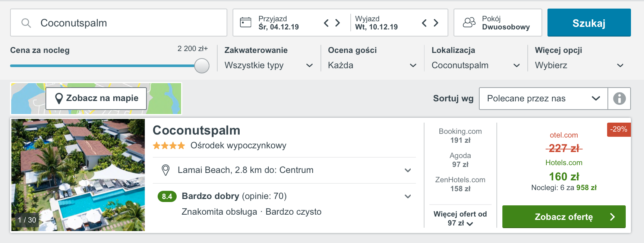Go to previous check-in date arrow
This screenshot has height=243, width=644.
click(x=326, y=23)
